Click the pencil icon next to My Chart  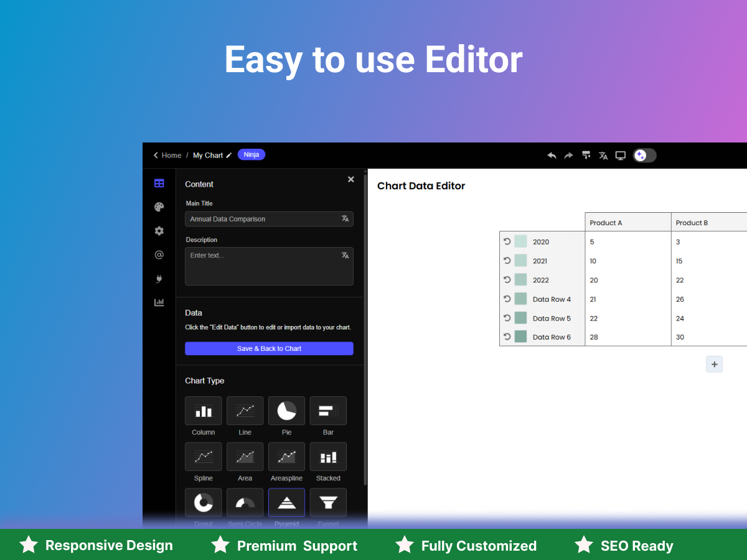click(x=229, y=156)
